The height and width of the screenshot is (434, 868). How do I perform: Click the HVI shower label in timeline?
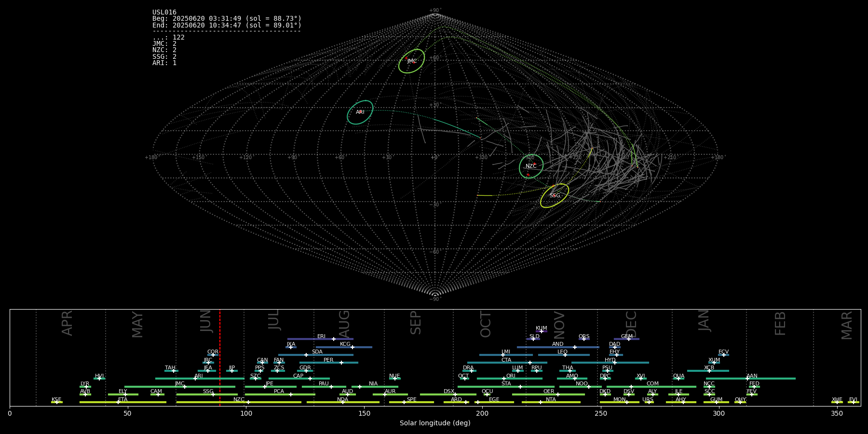point(99,376)
